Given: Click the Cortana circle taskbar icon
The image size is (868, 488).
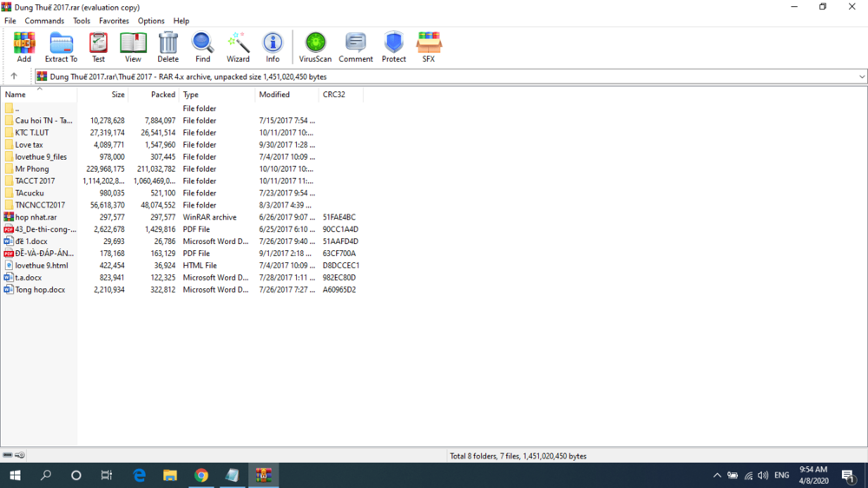Looking at the screenshot, I should [x=76, y=475].
